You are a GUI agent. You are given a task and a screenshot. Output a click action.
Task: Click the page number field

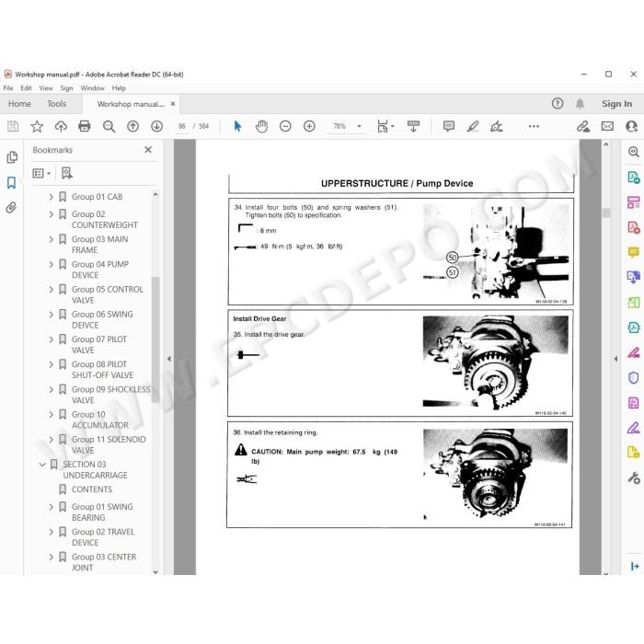(182, 126)
